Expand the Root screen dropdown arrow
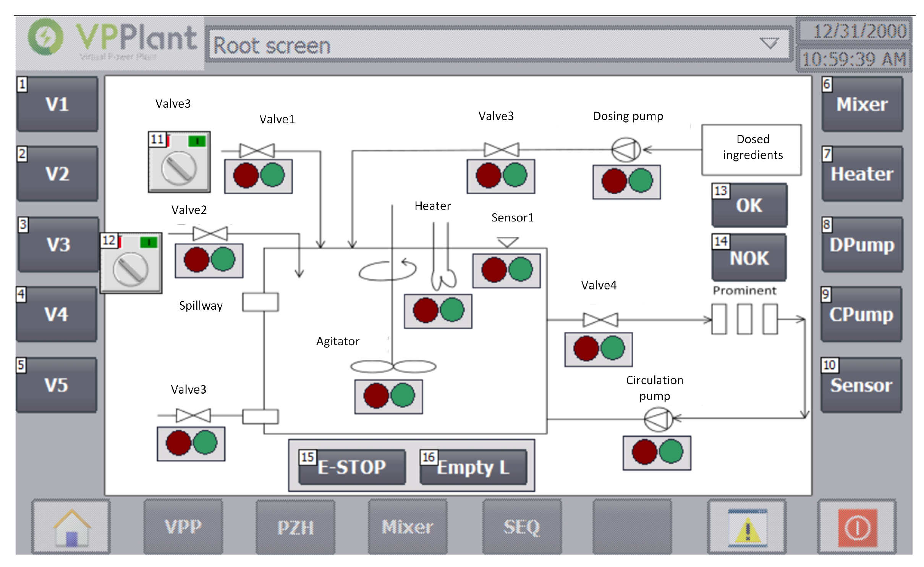Viewport: 924px width, 567px height. click(769, 43)
